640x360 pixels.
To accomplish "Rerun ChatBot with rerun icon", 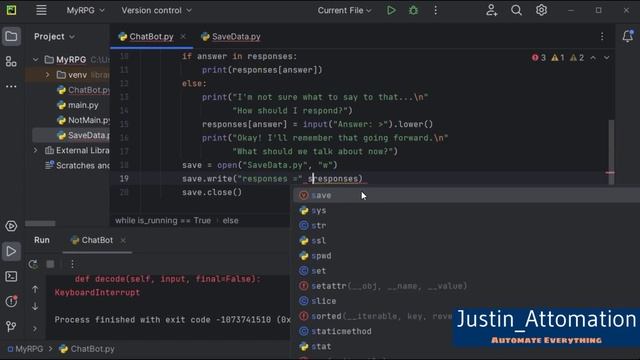I will [33, 264].
